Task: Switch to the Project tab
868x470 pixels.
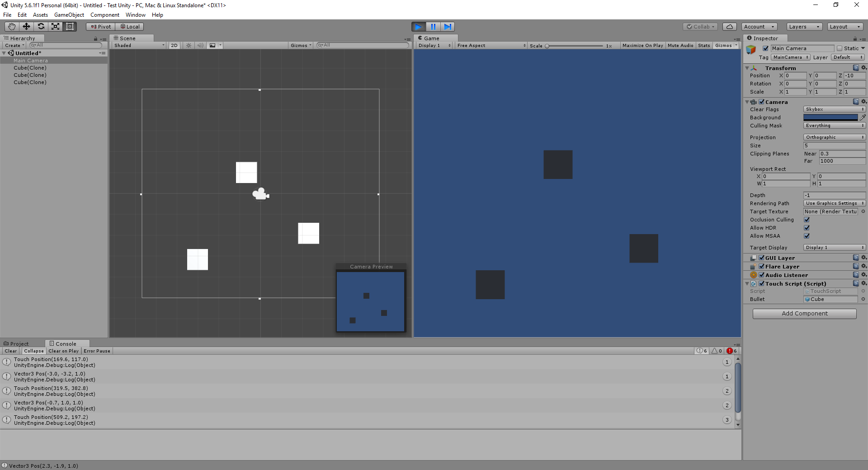Action: point(19,344)
